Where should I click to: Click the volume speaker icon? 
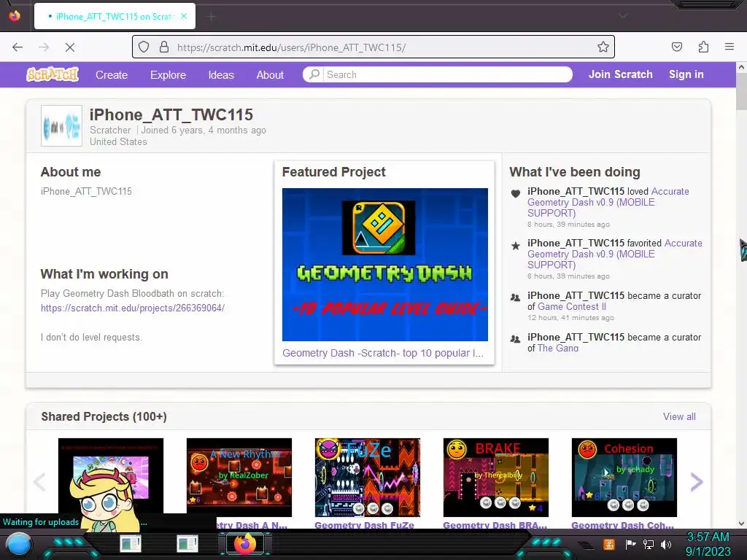[x=667, y=544]
